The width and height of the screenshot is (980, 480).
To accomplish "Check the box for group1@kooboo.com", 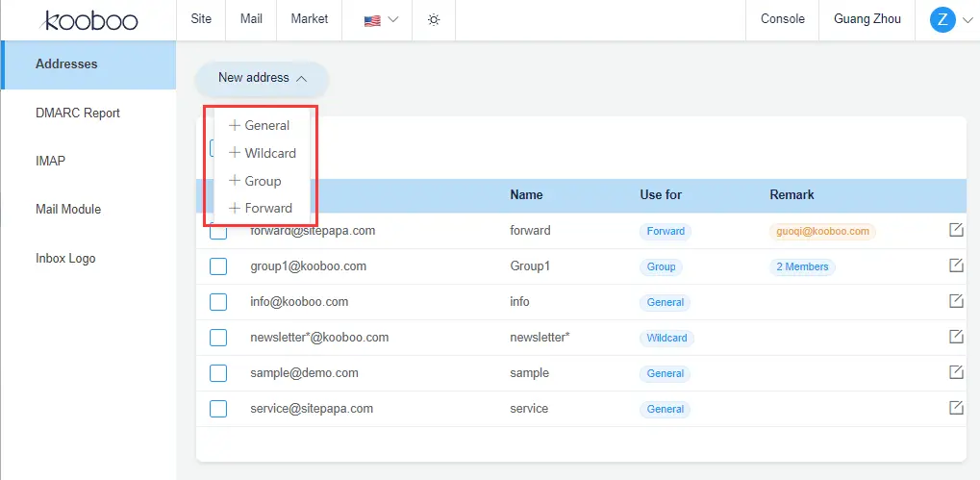I will click(218, 266).
